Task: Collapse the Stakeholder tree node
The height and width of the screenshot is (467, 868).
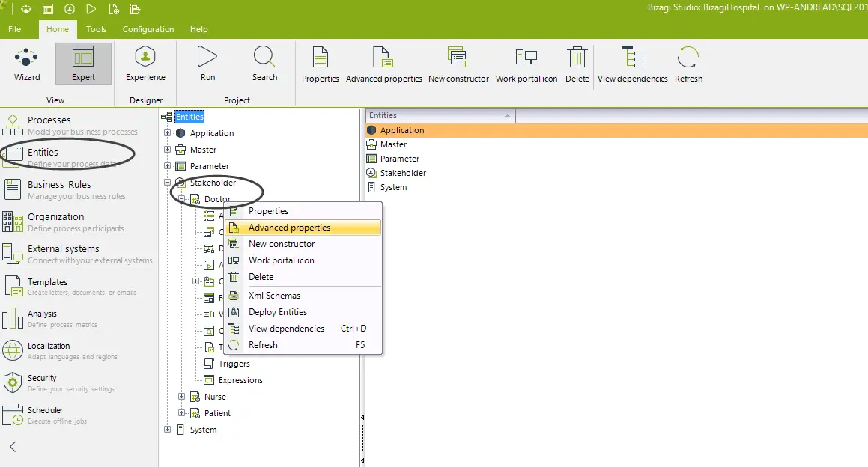Action: pos(167,182)
